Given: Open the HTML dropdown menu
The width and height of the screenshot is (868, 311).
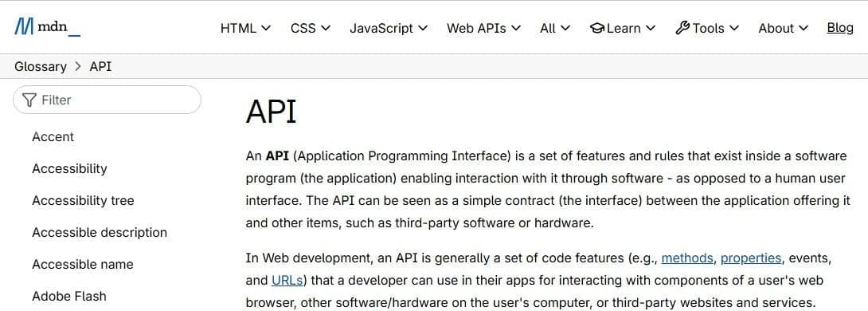Looking at the screenshot, I should (245, 28).
